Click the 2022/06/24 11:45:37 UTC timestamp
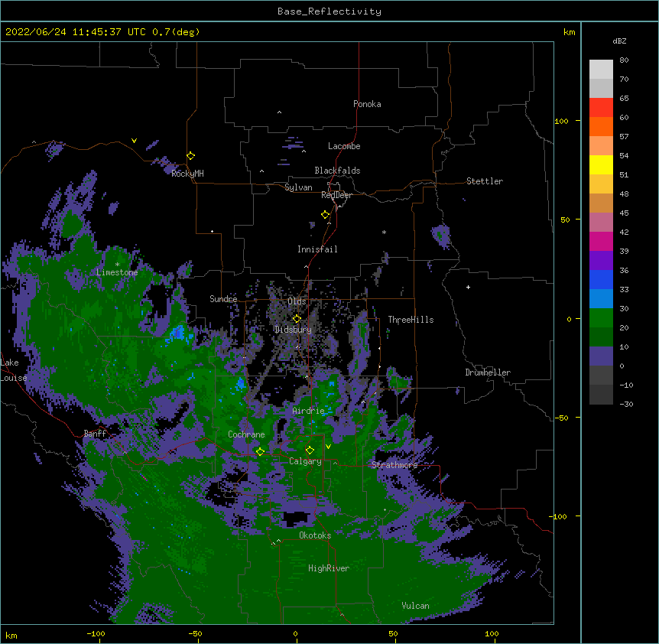 [75, 32]
